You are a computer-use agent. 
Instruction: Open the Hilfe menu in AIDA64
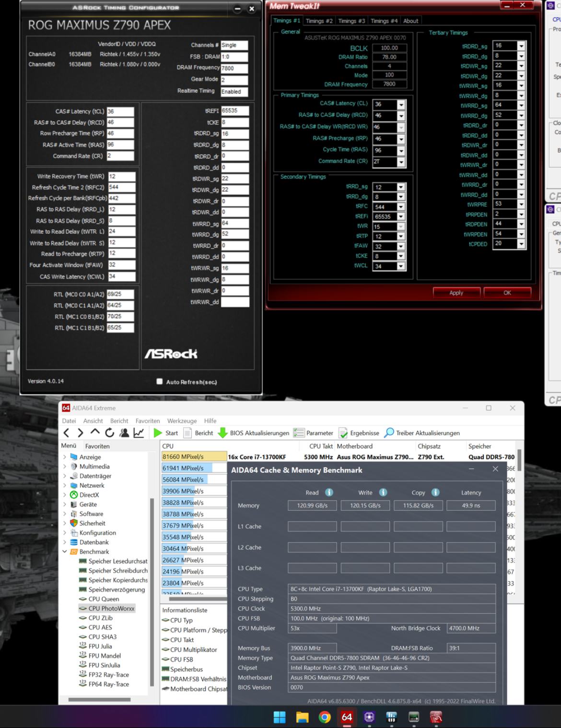pos(210,421)
